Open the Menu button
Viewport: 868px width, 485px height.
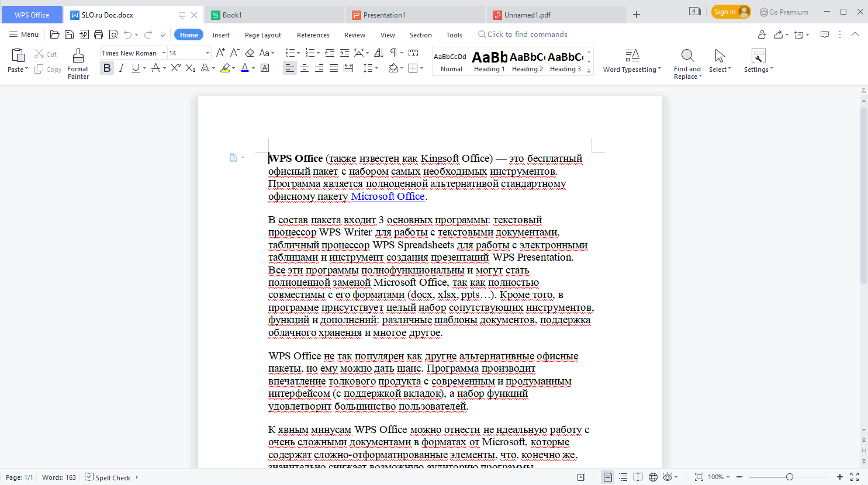click(x=24, y=34)
